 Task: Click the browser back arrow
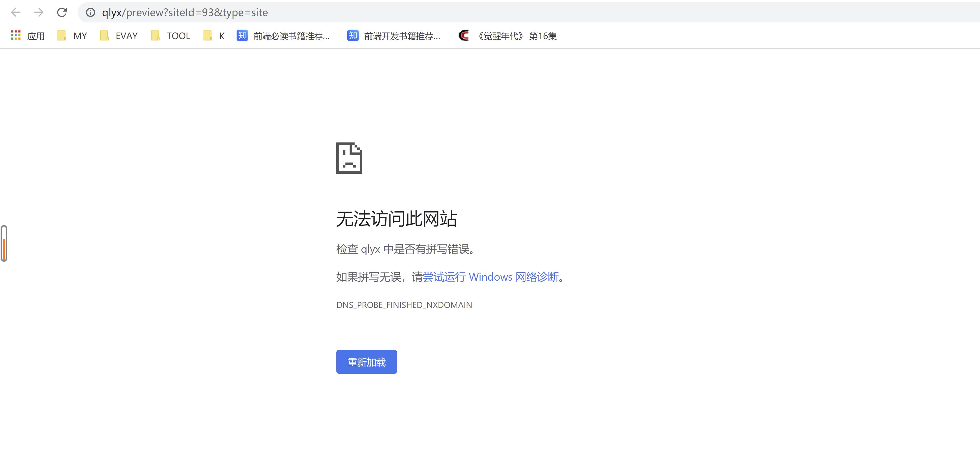16,13
